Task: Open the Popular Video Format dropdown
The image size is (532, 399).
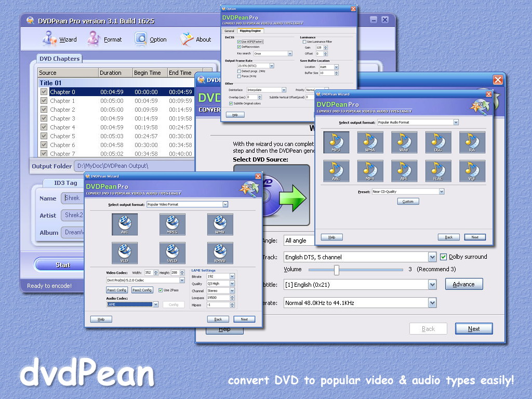Action: (225, 204)
